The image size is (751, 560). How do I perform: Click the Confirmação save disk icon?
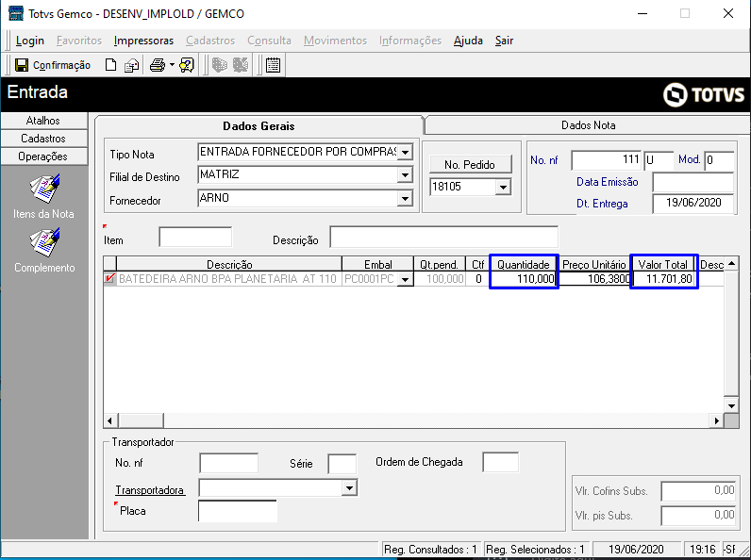click(x=22, y=65)
